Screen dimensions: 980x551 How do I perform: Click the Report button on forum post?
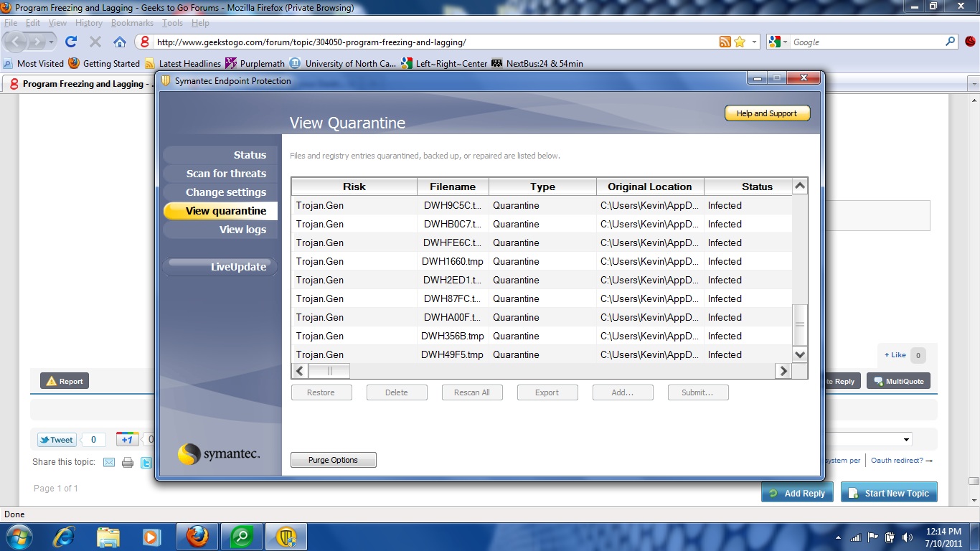[65, 381]
